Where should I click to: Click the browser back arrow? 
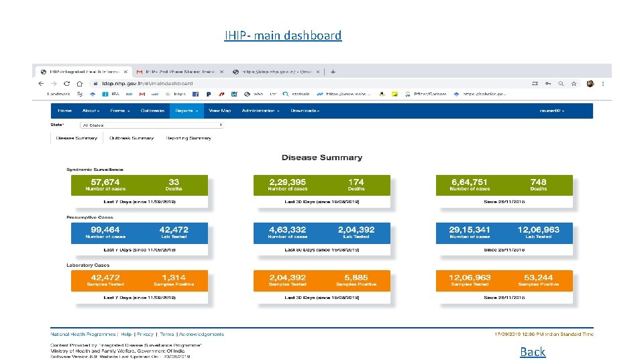click(41, 83)
